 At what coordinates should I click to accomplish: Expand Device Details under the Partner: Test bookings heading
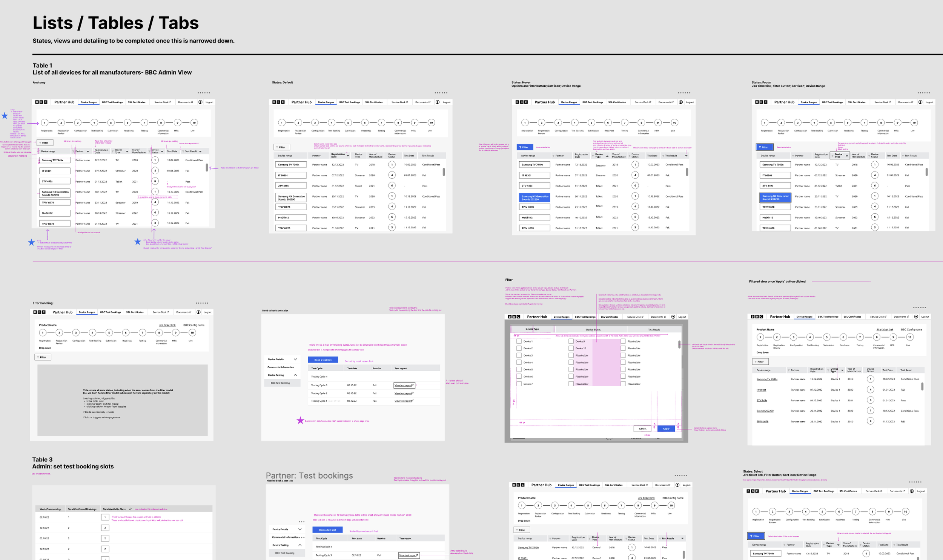pos(300,529)
